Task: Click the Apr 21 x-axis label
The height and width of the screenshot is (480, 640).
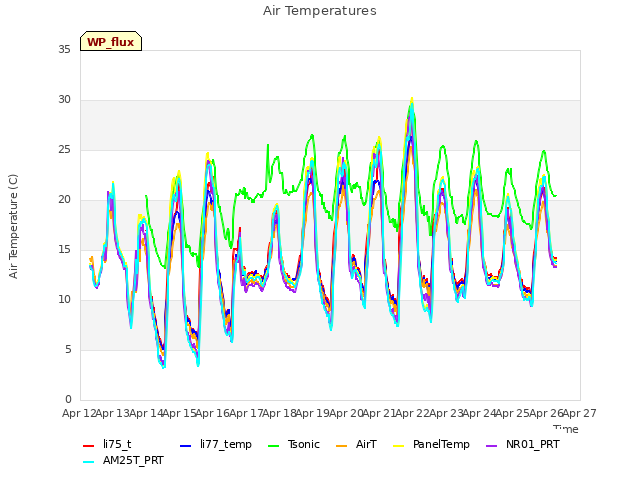Action: [x=379, y=413]
